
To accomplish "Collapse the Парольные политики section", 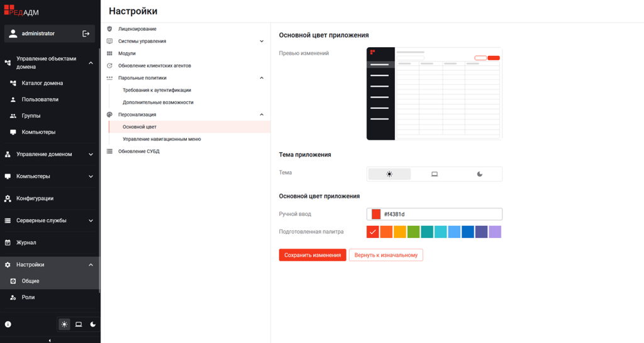I will pos(262,78).
